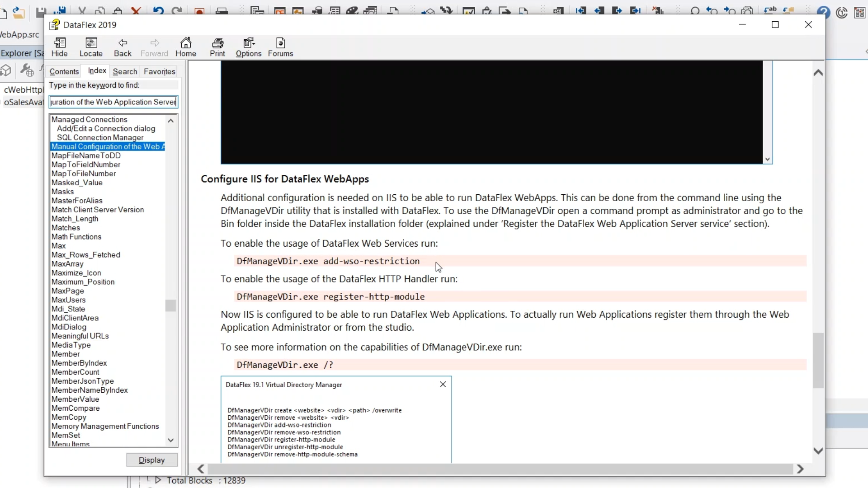The width and height of the screenshot is (868, 488).
Task: Switch to the Contents tab
Action: click(x=64, y=71)
